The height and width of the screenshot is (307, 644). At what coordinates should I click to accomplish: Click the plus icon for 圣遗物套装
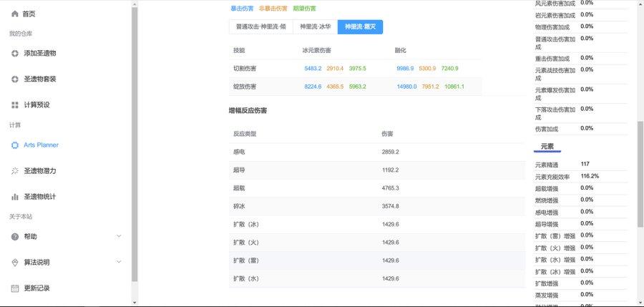click(15, 79)
